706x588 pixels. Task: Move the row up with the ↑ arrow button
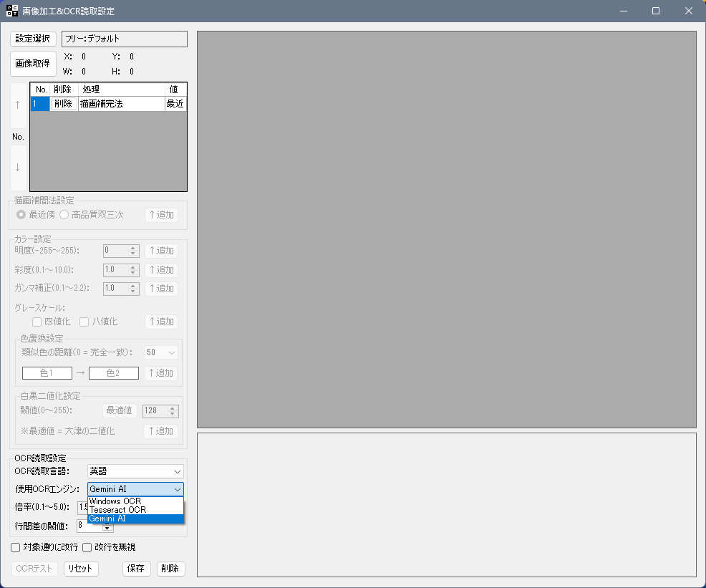[18, 105]
